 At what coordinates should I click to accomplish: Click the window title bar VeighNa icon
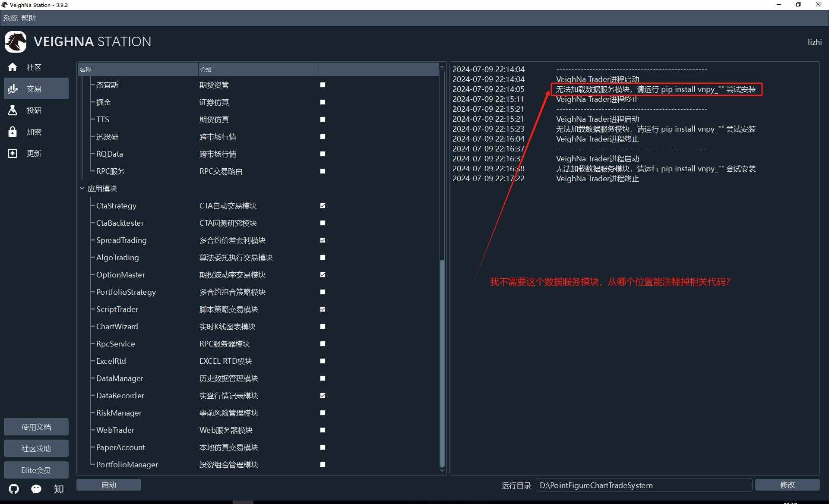[x=5, y=5]
